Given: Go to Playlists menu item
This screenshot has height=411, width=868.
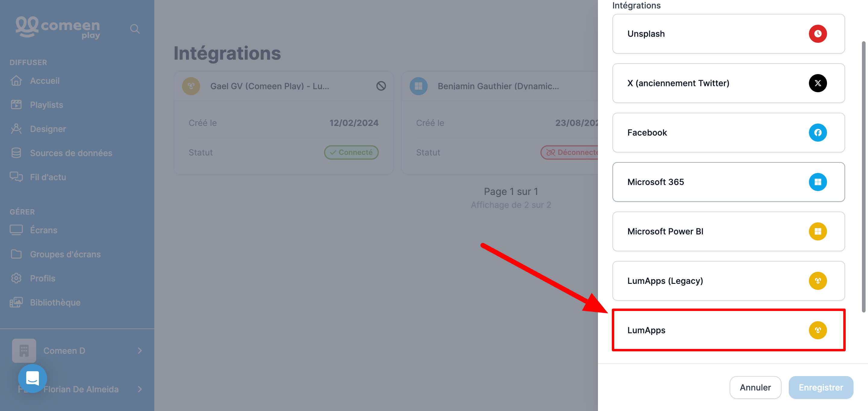Looking at the screenshot, I should pyautogui.click(x=46, y=105).
